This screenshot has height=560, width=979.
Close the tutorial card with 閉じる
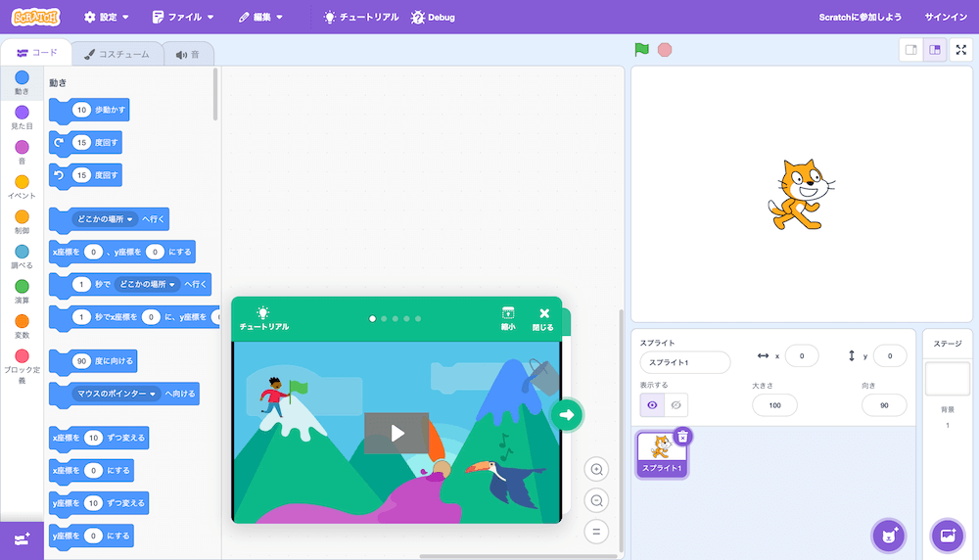(x=543, y=318)
